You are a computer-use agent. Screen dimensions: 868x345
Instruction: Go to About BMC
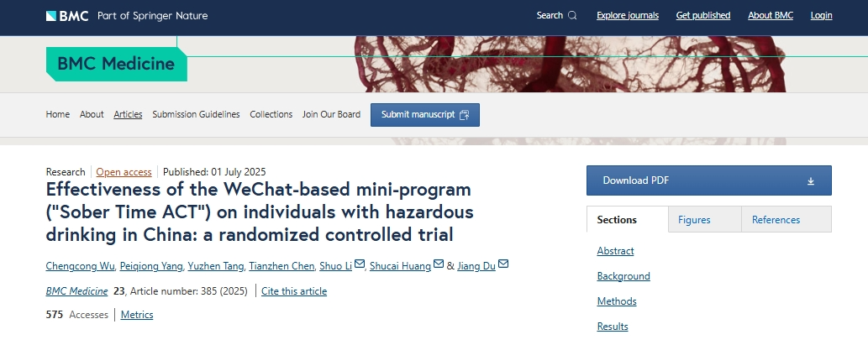pos(770,15)
